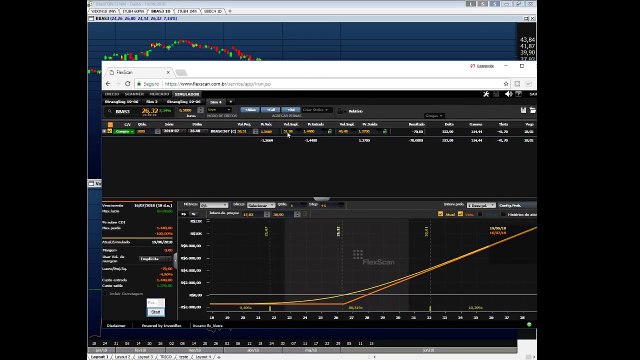
Task: Click the Chat button
Action: (156, 312)
